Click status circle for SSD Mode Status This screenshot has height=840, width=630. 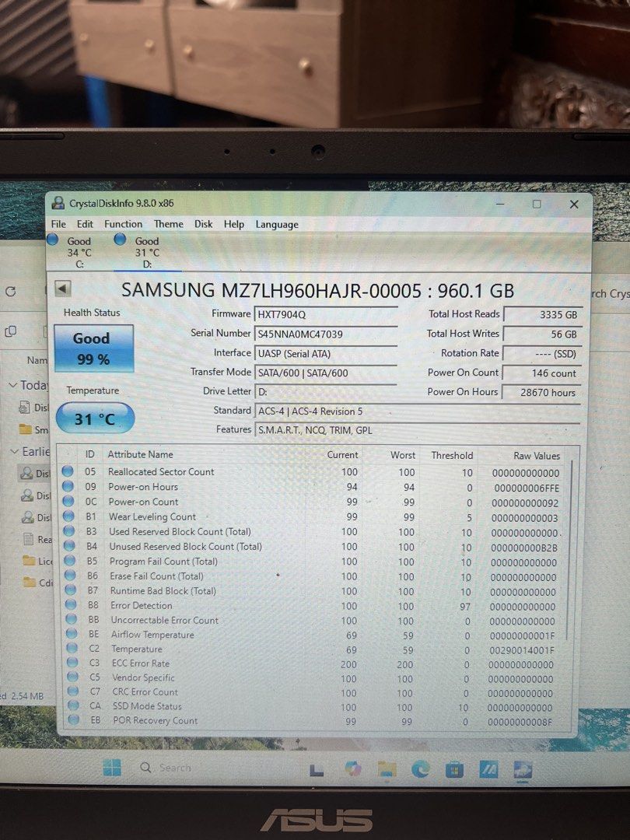click(74, 705)
